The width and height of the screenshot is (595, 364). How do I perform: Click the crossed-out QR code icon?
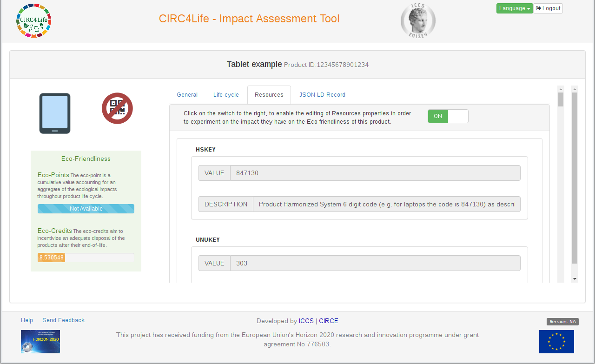point(118,108)
